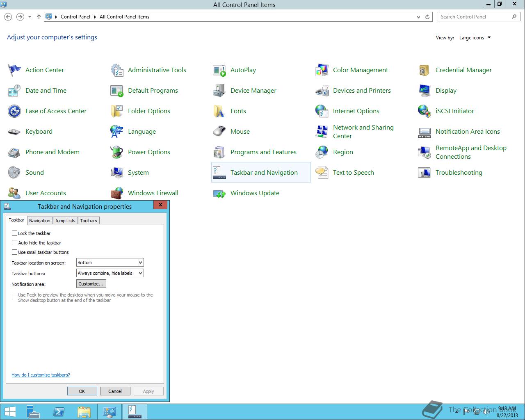Open the Device Manager icon
This screenshot has height=420, width=525.
(x=219, y=91)
